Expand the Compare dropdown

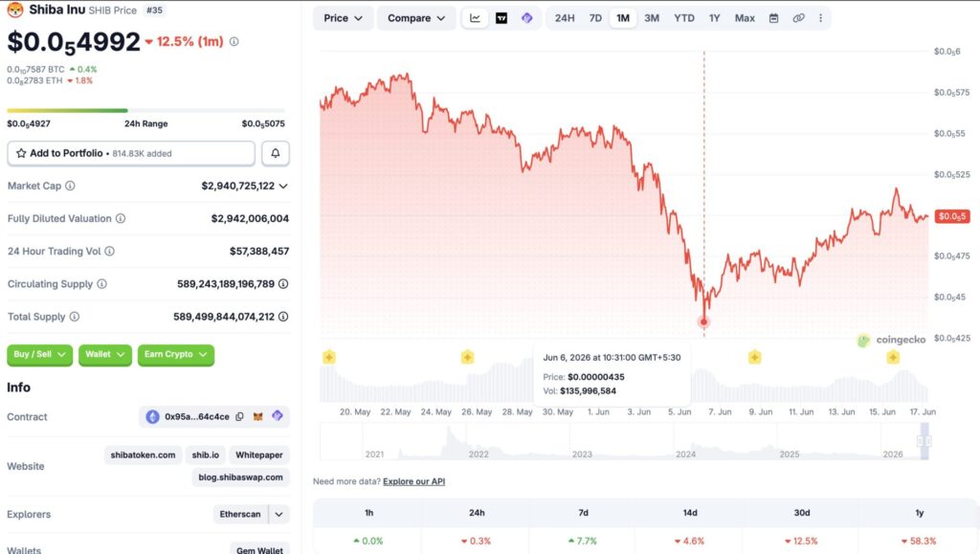pos(416,18)
